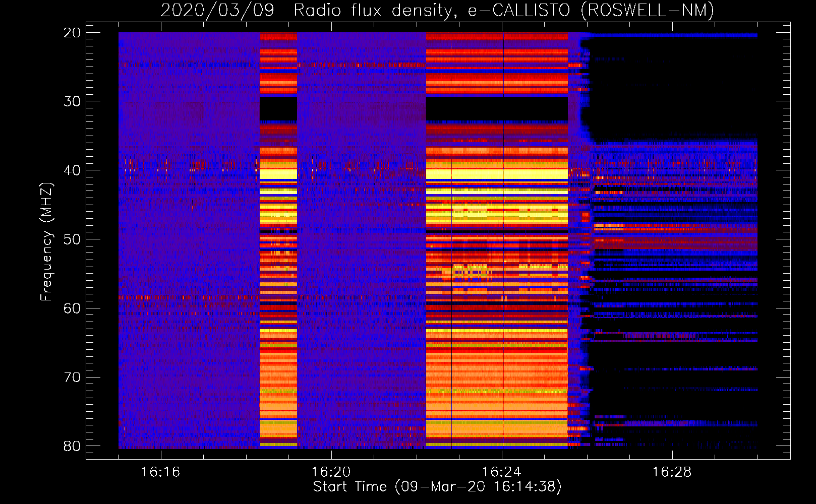Image resolution: width=816 pixels, height=504 pixels.
Task: Click the 16:20 time tick label
Action: coord(331,472)
